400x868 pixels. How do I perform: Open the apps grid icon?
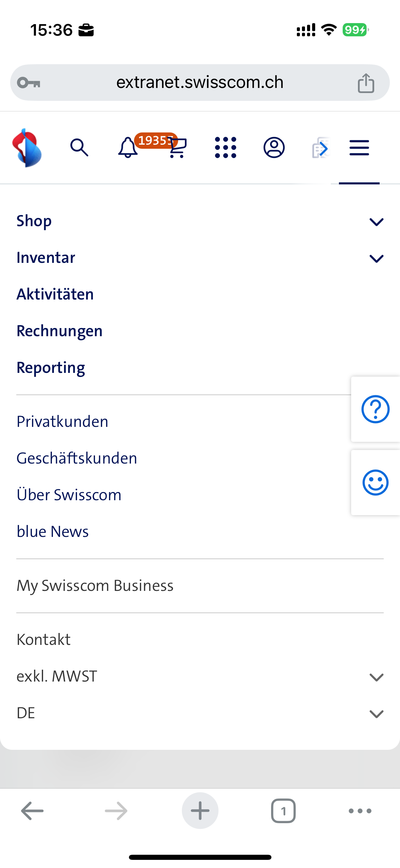(226, 148)
